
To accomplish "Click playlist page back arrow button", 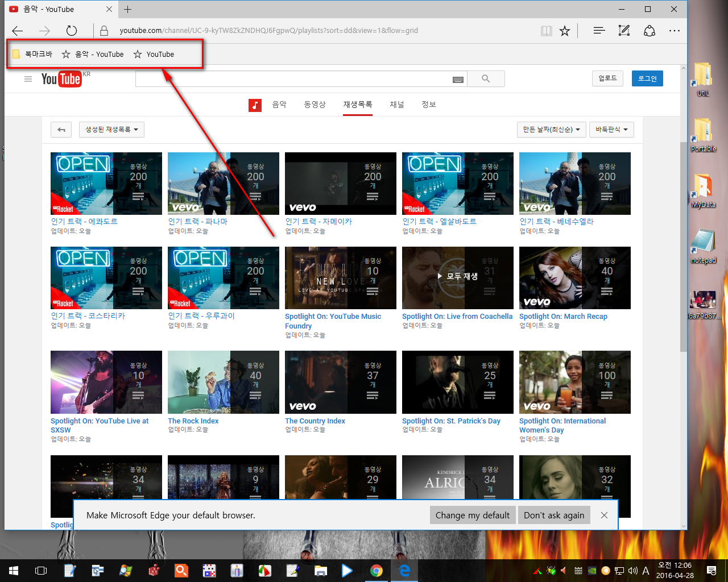I will (x=61, y=130).
